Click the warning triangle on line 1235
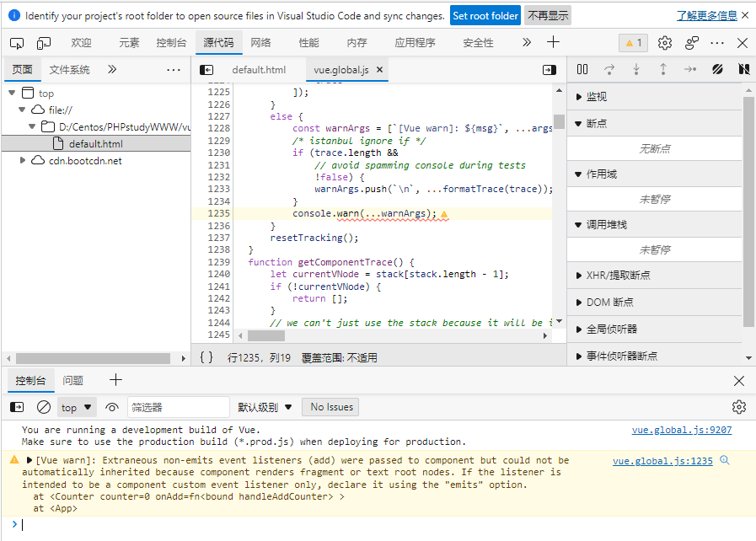756x541 pixels. click(x=444, y=214)
